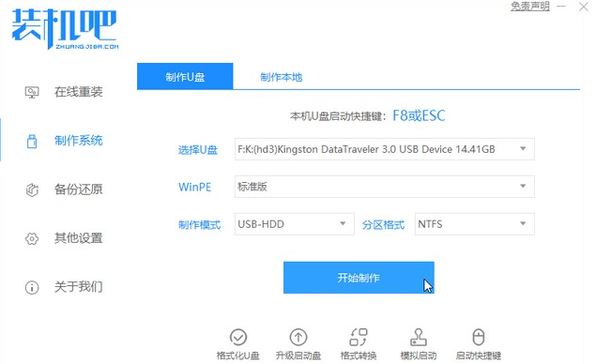Open the WinPE 标准版 dropdown
Image resolution: width=611 pixels, height=364 pixels.
coord(384,187)
